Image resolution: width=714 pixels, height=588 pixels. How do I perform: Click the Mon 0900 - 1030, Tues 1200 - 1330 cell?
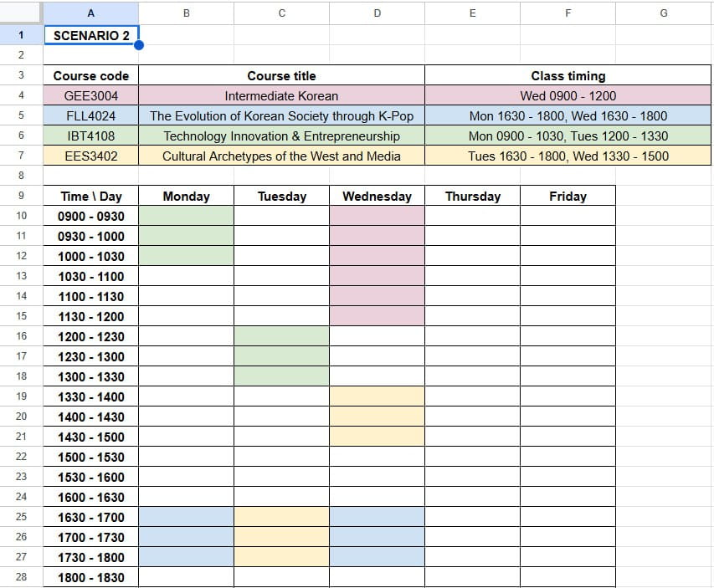[568, 135]
